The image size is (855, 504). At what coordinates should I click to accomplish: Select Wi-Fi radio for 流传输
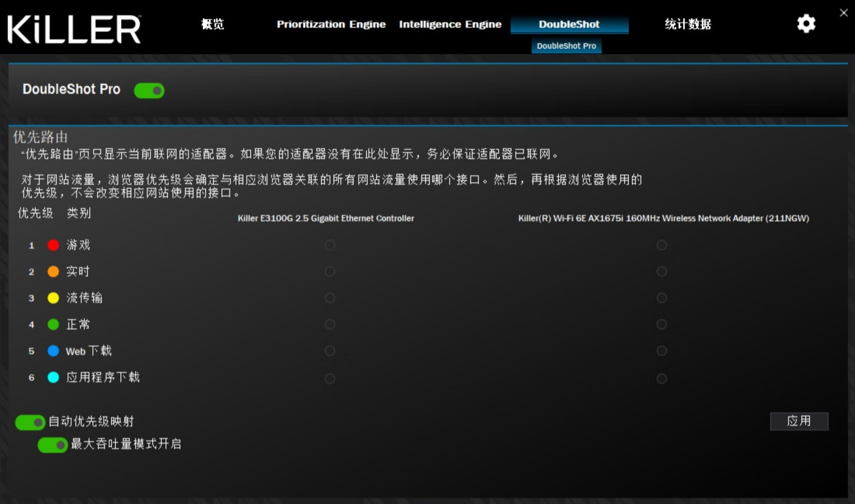tap(662, 298)
